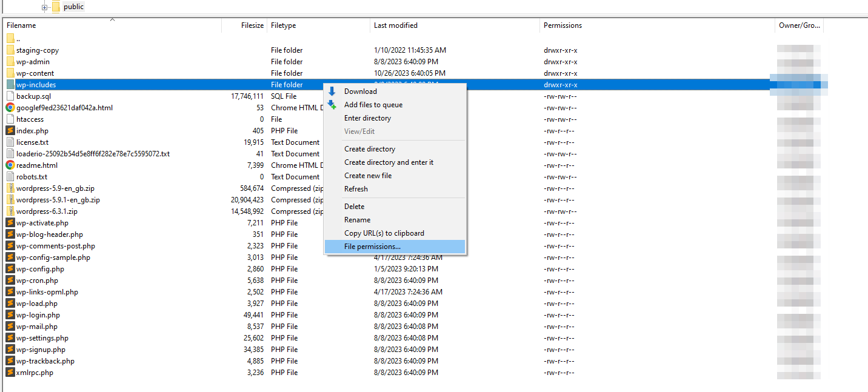This screenshot has width=868, height=392.
Task: Select the wp-signup.php file name
Action: tap(41, 350)
